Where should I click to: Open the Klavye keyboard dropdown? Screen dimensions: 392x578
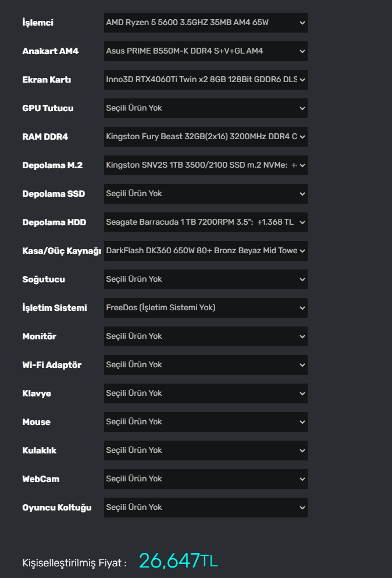coord(205,393)
